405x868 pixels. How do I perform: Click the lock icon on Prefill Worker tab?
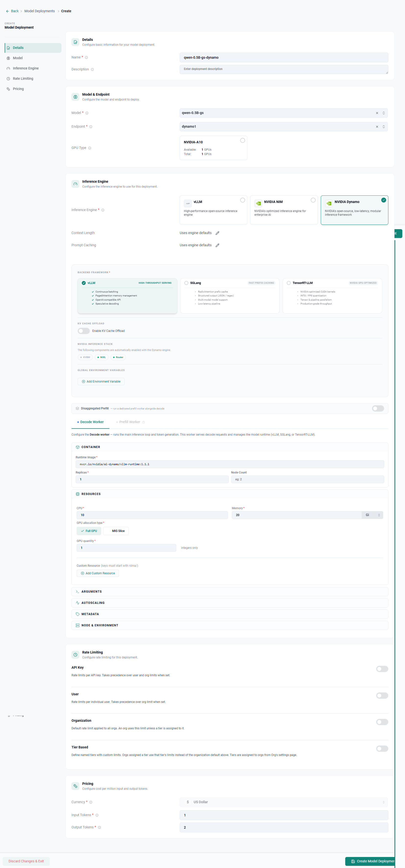(144, 422)
